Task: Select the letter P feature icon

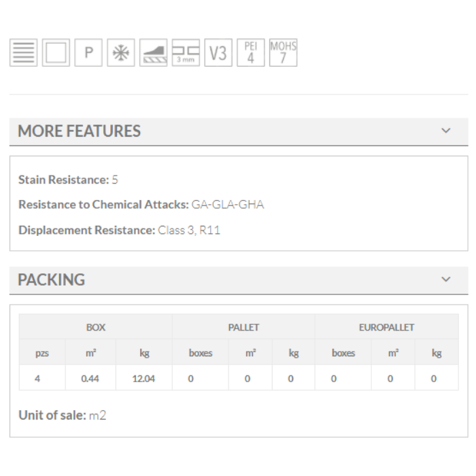Action: tap(88, 53)
